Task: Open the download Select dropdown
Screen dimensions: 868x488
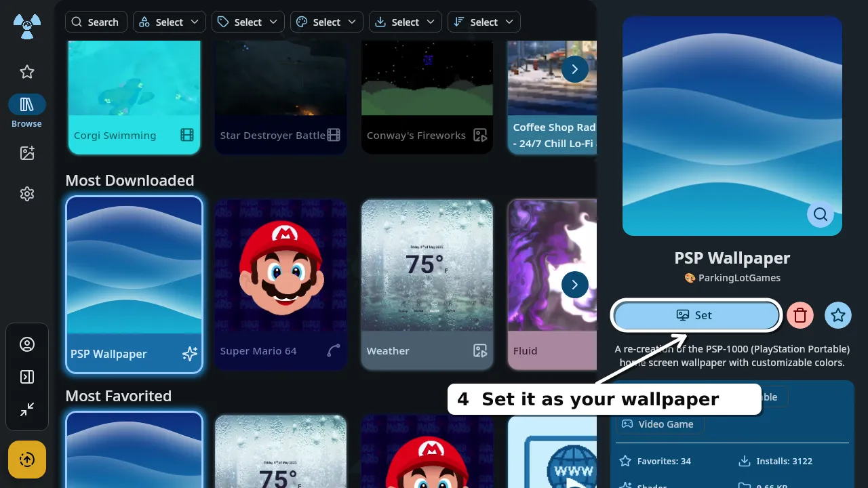Action: coord(406,22)
